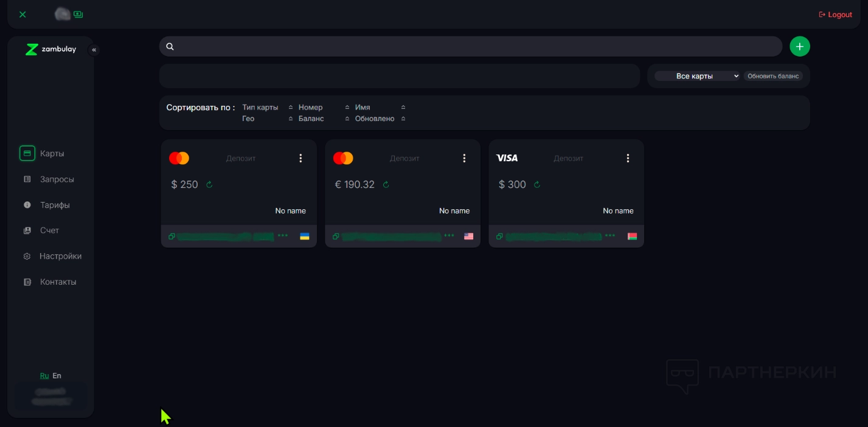Click the Карты card icon in sidebar

27,153
